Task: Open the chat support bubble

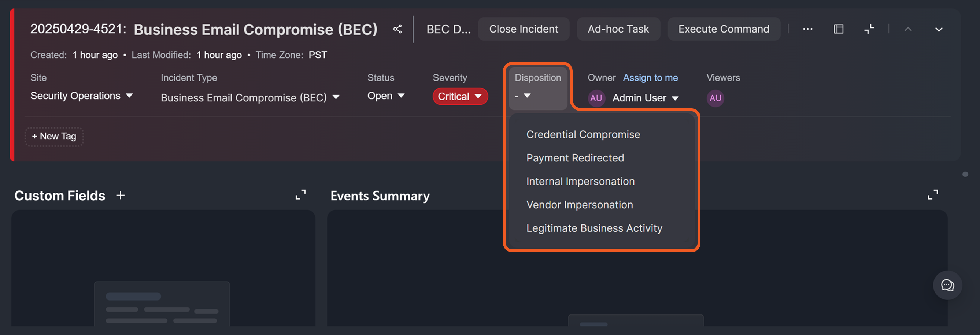Action: click(x=947, y=285)
